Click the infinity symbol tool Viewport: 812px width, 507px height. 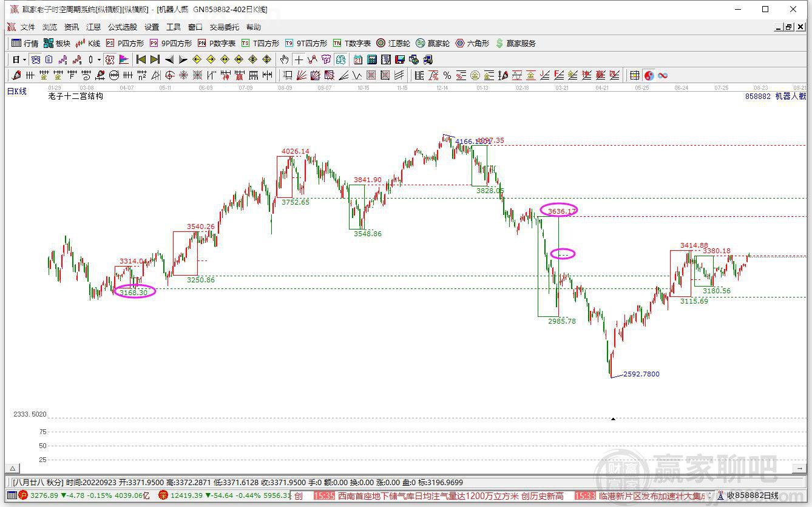(663, 75)
